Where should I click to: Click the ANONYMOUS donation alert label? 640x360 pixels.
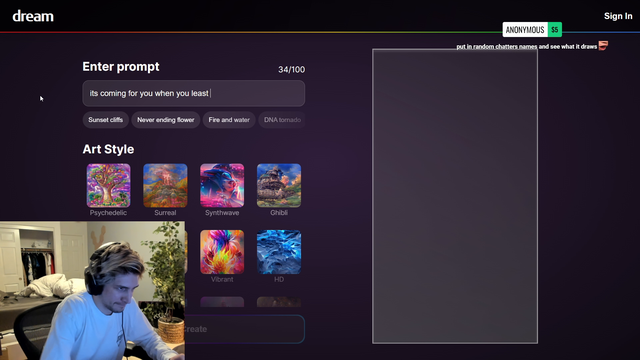tap(525, 30)
